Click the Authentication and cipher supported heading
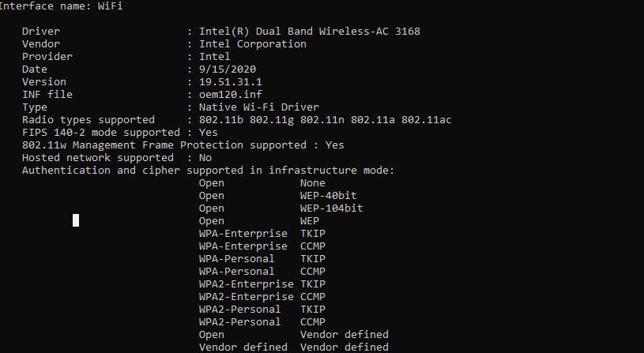This screenshot has width=644, height=353. (209, 171)
